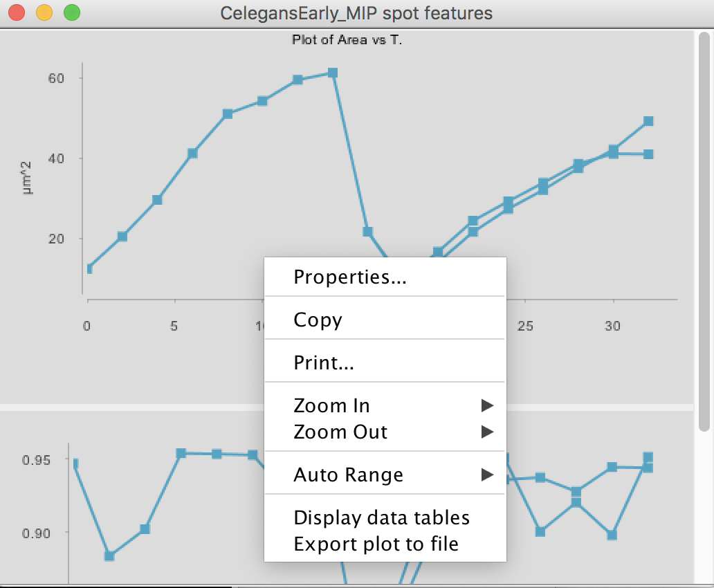Image resolution: width=714 pixels, height=588 pixels.
Task: Click the first data point at T=0
Action: click(x=89, y=268)
